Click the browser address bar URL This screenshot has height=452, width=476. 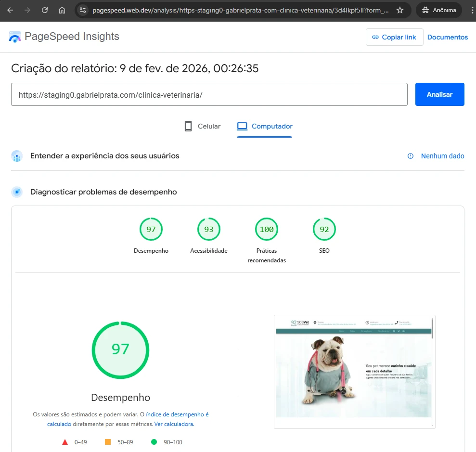pos(241,10)
